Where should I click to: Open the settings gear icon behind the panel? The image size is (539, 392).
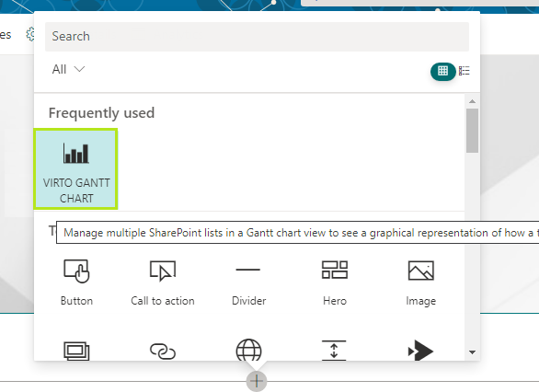click(30, 34)
